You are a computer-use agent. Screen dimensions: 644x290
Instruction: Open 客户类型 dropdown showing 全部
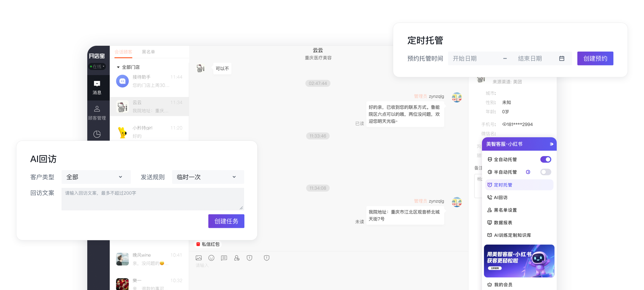click(96, 177)
